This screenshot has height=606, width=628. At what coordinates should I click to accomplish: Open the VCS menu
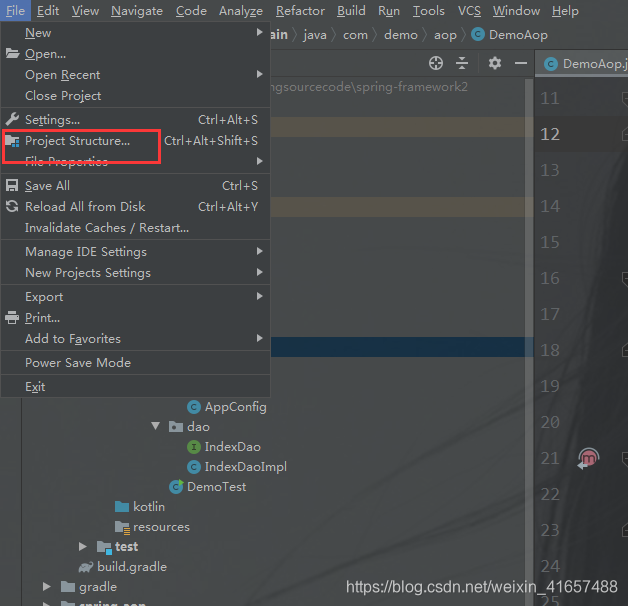tap(469, 11)
